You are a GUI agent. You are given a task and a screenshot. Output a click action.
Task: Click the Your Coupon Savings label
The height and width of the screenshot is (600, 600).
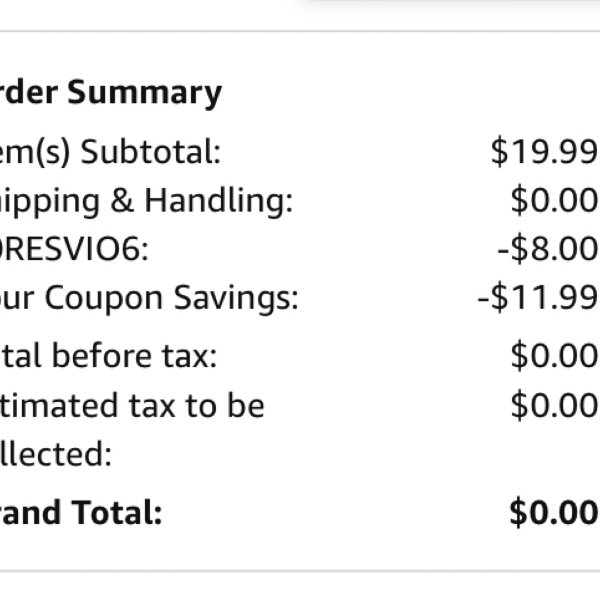pos(149,298)
